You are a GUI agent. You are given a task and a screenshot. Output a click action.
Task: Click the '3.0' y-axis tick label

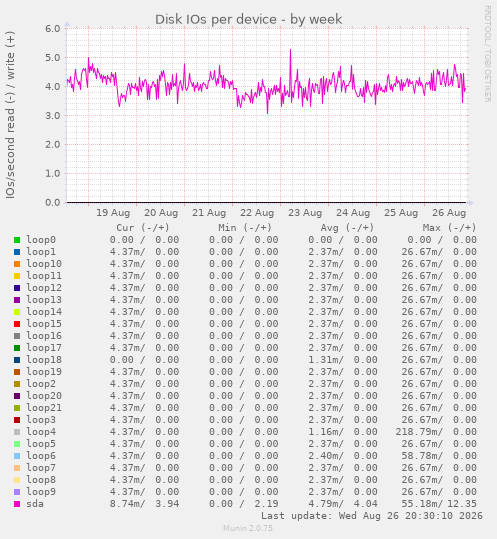(x=53, y=116)
